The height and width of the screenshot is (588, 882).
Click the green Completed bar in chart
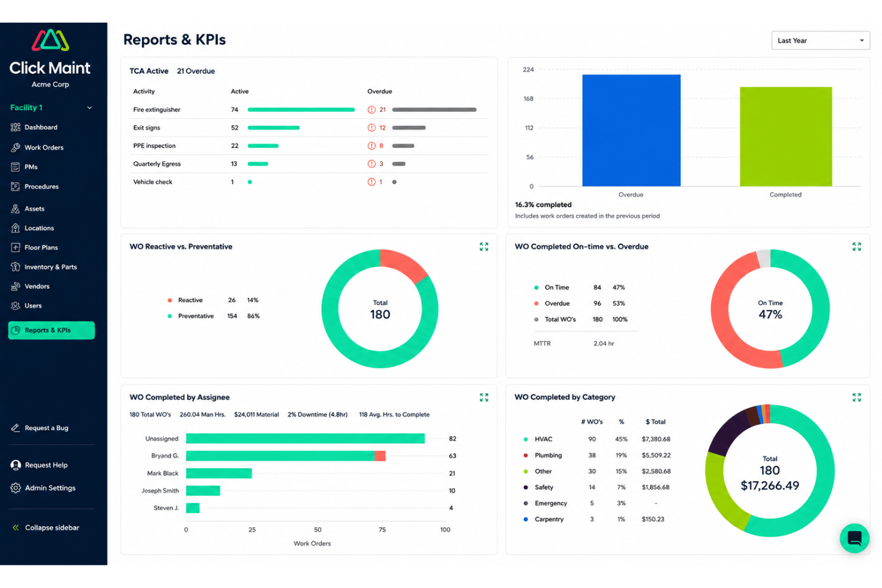[786, 136]
